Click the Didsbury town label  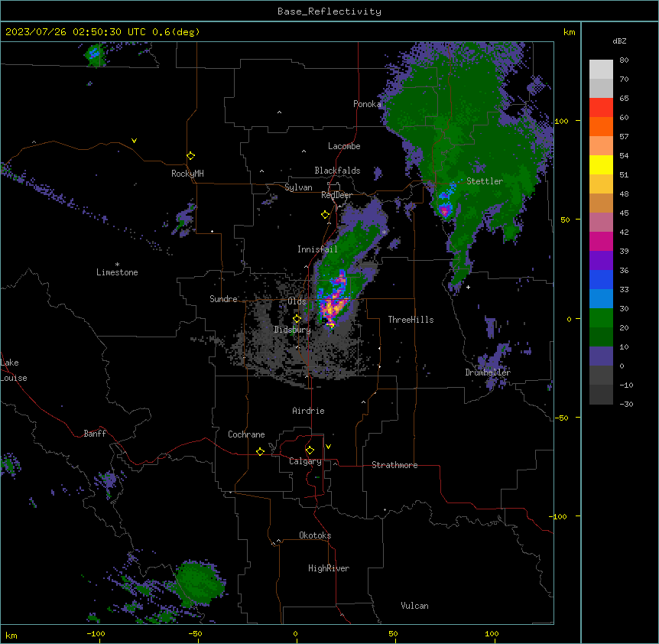(293, 330)
